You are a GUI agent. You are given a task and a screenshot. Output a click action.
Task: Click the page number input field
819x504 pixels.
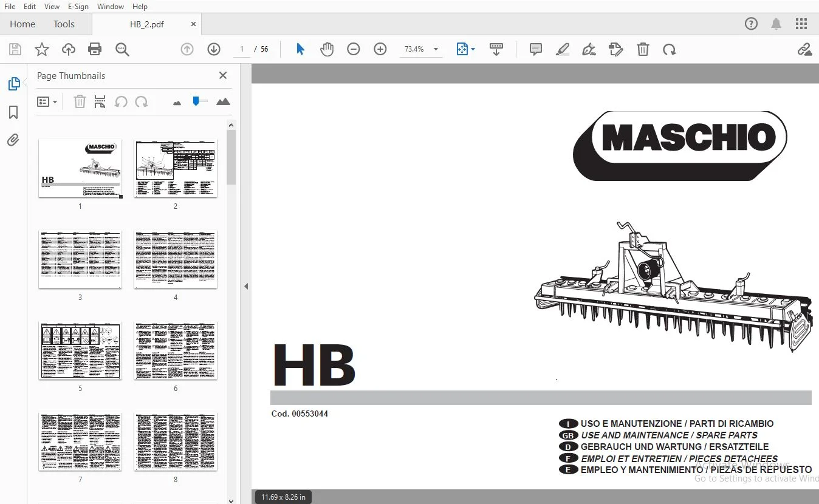click(242, 49)
